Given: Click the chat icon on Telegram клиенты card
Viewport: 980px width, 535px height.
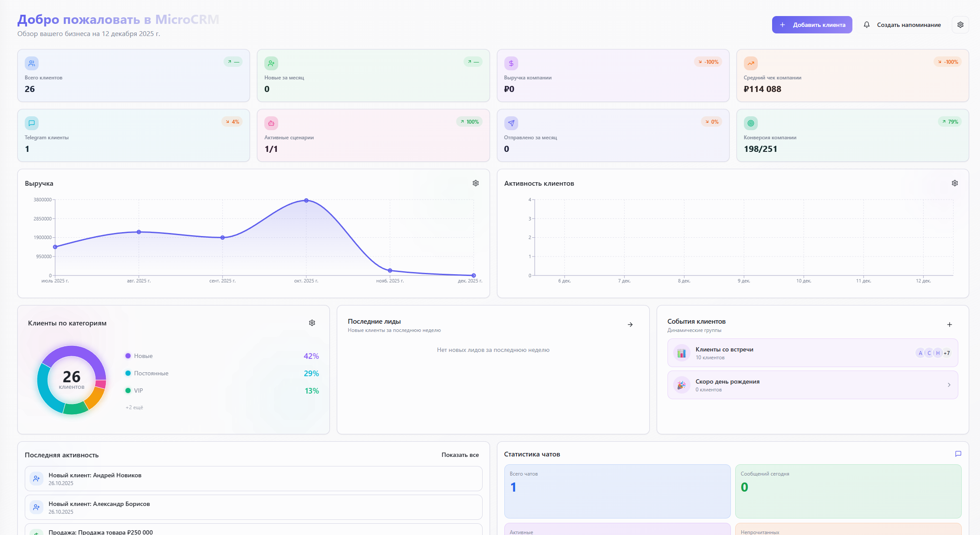Looking at the screenshot, I should (32, 123).
